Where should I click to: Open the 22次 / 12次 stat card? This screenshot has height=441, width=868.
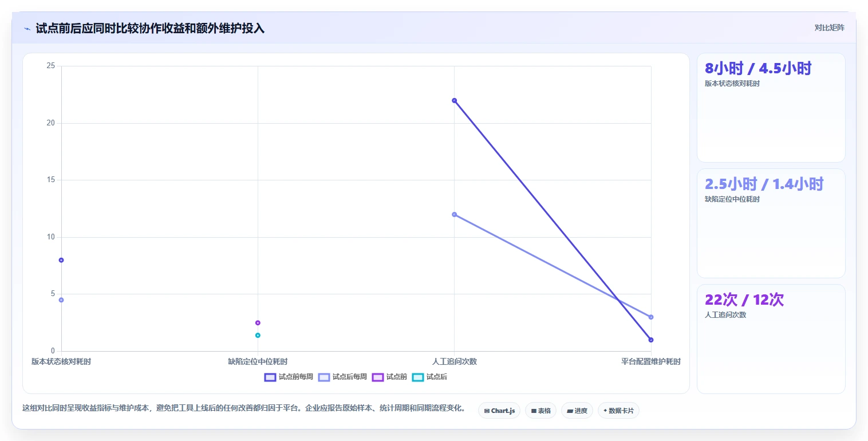771,339
